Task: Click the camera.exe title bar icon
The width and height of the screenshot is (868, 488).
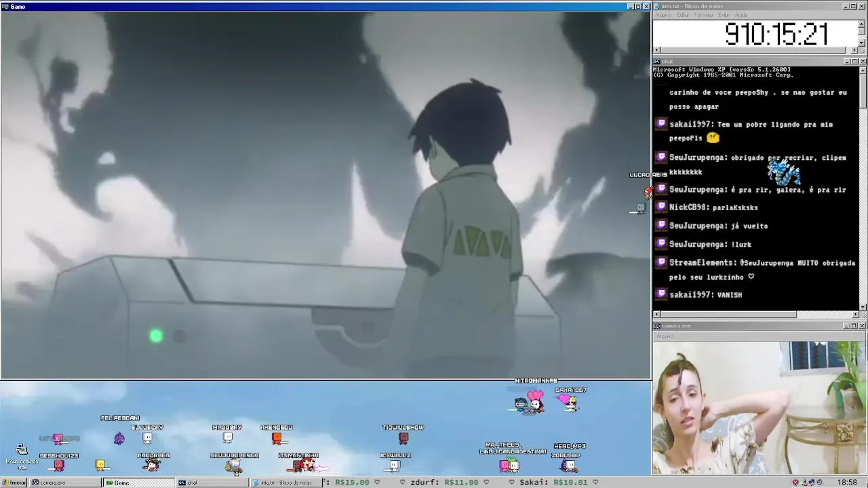Action: pos(657,326)
